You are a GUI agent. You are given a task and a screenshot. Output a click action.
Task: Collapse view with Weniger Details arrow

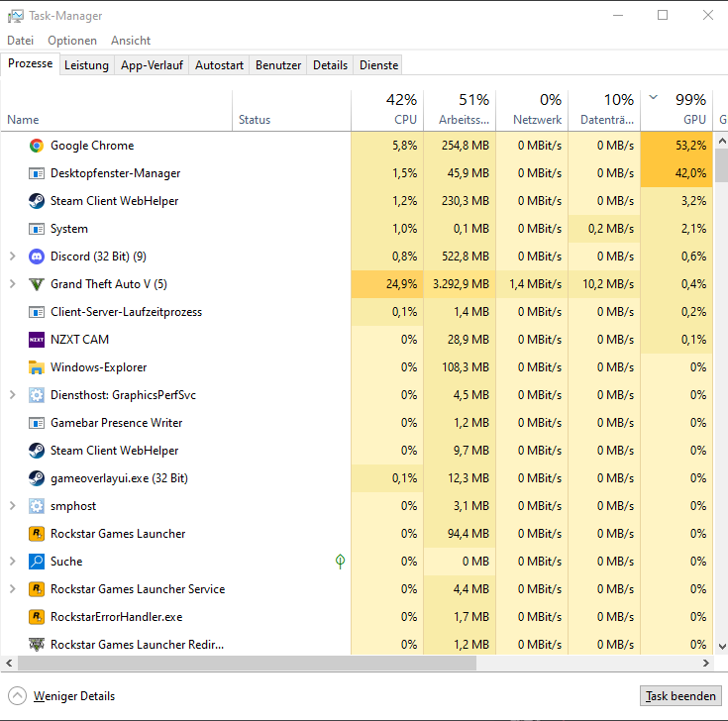(17, 696)
